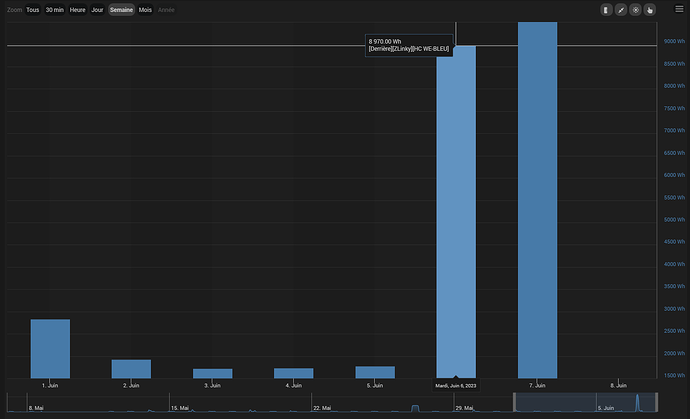Click the 2. Juin bar

coord(131,369)
